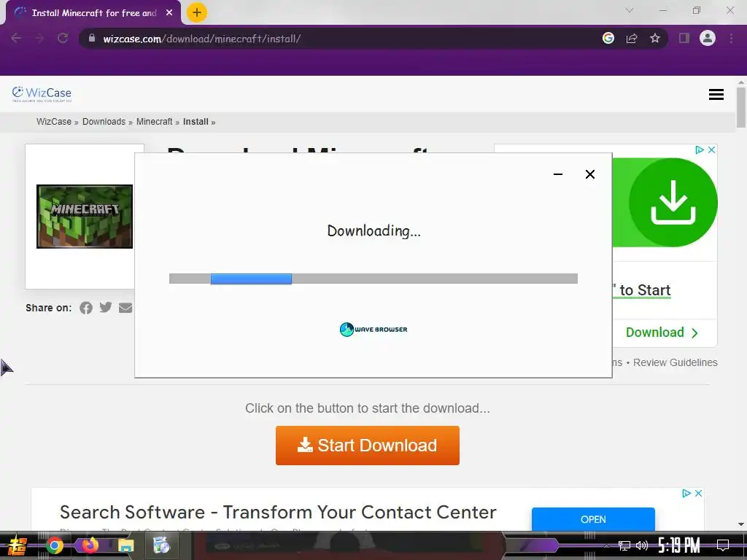This screenshot has height=560, width=747.
Task: Click the Wave Browser logo
Action: pyautogui.click(x=373, y=329)
